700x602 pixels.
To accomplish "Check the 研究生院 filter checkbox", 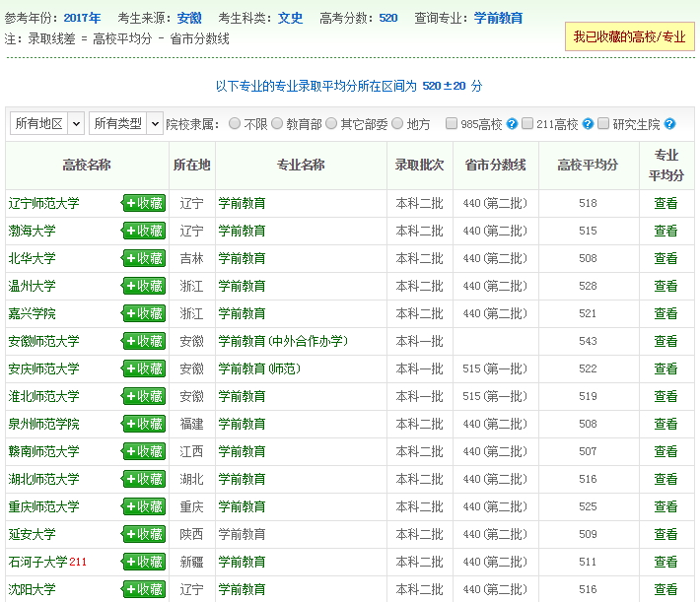I will coord(603,124).
